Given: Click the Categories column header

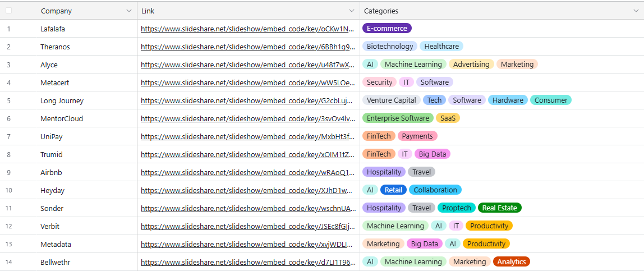Looking at the screenshot, I should (381, 11).
